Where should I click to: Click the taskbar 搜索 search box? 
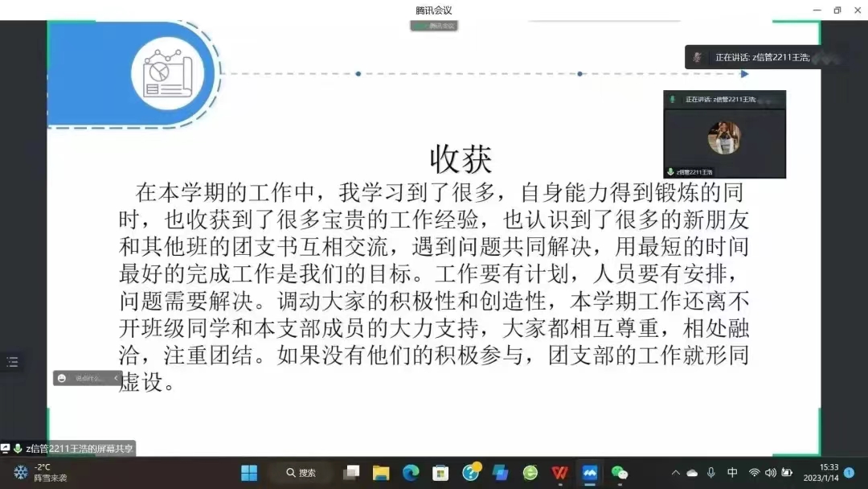(x=301, y=472)
